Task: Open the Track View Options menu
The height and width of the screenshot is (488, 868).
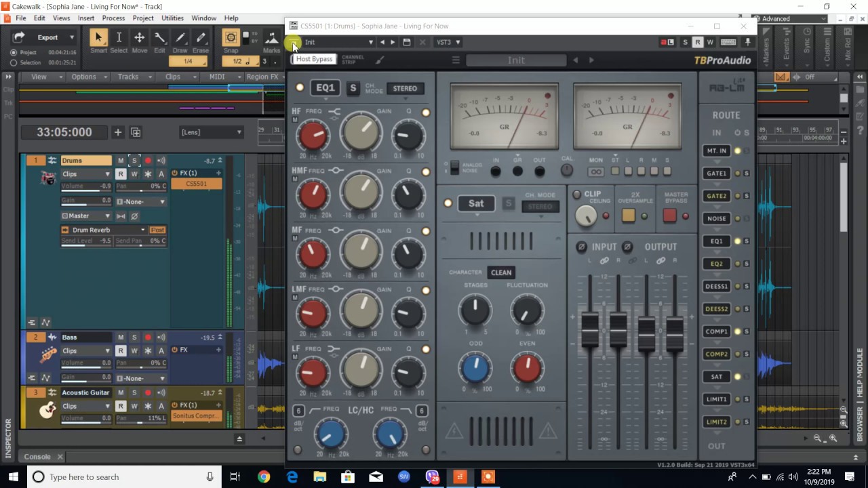Action: point(87,77)
